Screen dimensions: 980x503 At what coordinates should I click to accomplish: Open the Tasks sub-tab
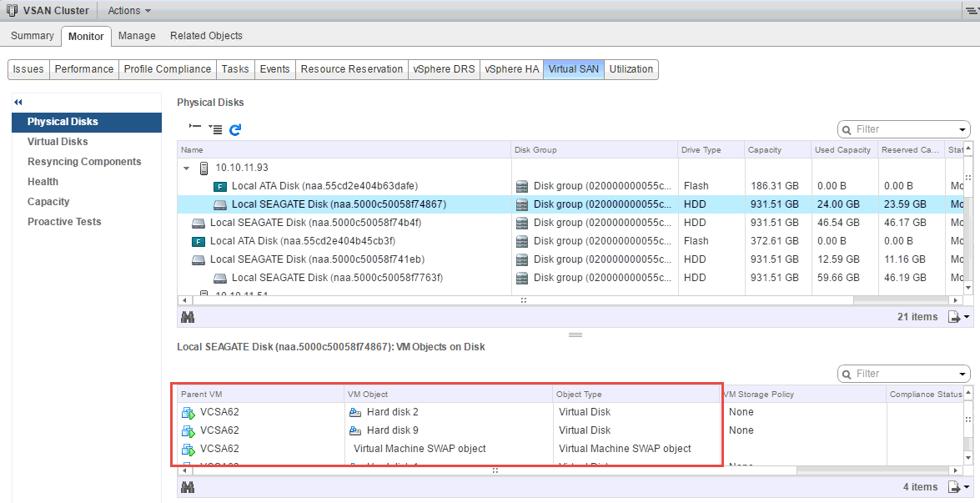(x=235, y=69)
